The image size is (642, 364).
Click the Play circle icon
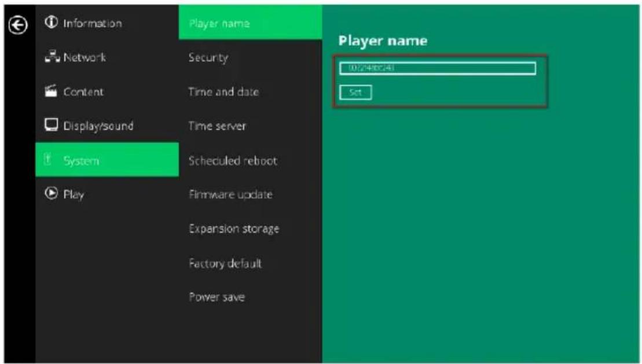pyautogui.click(x=51, y=193)
